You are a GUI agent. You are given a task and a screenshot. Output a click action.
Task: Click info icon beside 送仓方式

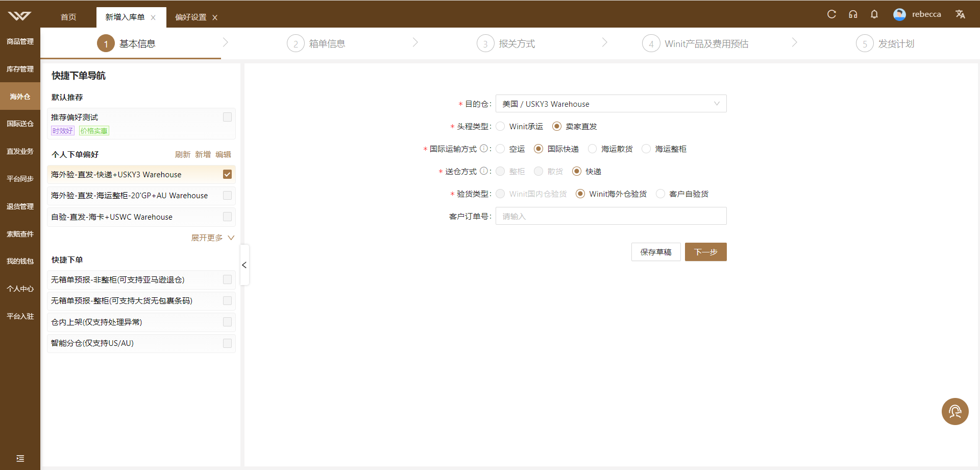[483, 171]
